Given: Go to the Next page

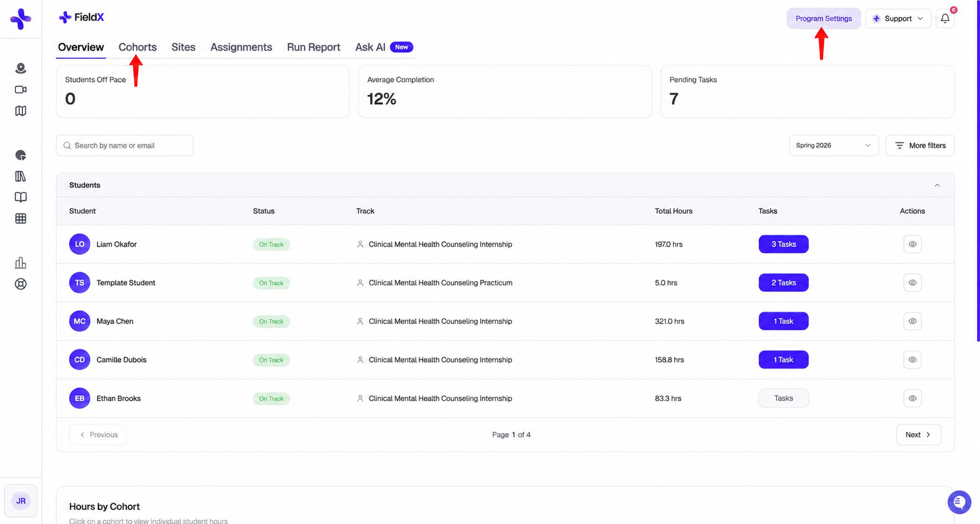Looking at the screenshot, I should coord(918,434).
